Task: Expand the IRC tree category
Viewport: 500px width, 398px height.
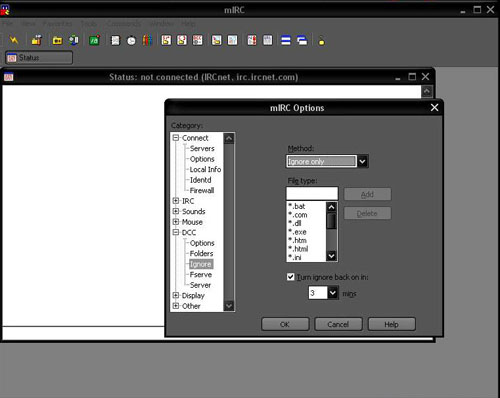Action: pos(176,201)
